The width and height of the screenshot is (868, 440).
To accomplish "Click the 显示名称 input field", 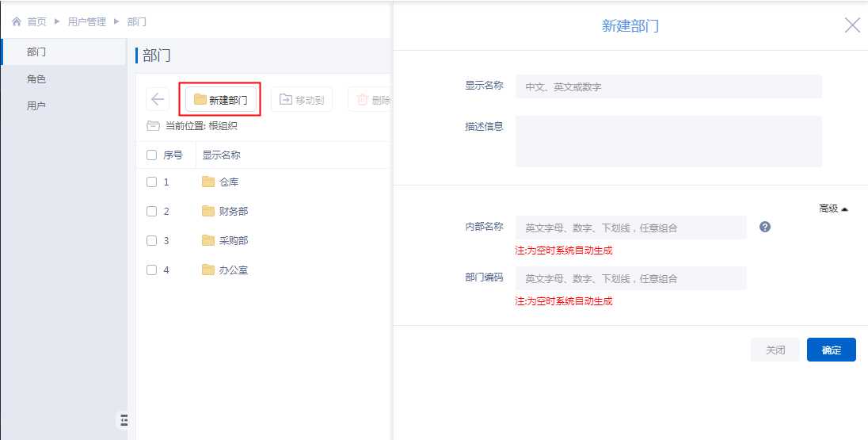I will coord(668,86).
